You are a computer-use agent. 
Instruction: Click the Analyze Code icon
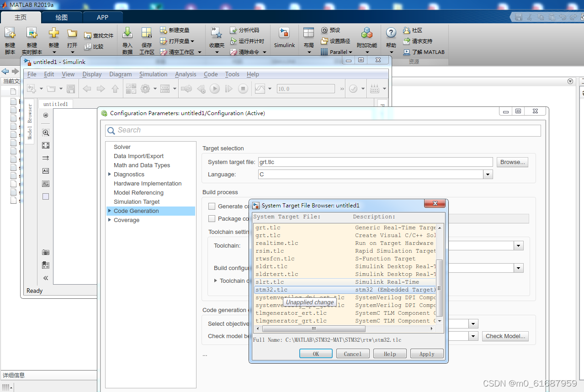click(234, 30)
